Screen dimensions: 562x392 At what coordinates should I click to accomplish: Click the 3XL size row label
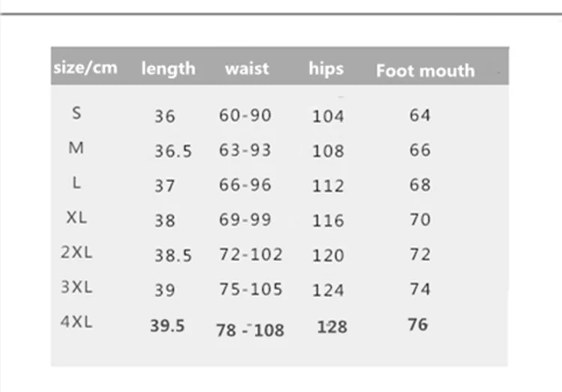tap(76, 287)
